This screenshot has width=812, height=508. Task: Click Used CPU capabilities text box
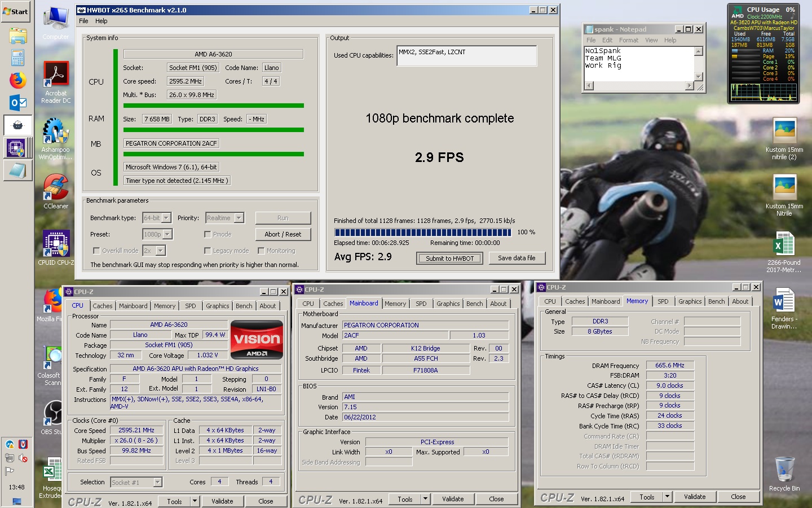tap(467, 56)
